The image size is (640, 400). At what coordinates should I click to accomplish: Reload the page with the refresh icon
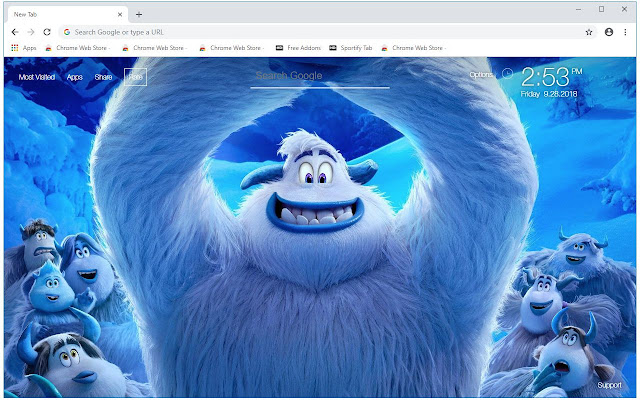click(47, 32)
